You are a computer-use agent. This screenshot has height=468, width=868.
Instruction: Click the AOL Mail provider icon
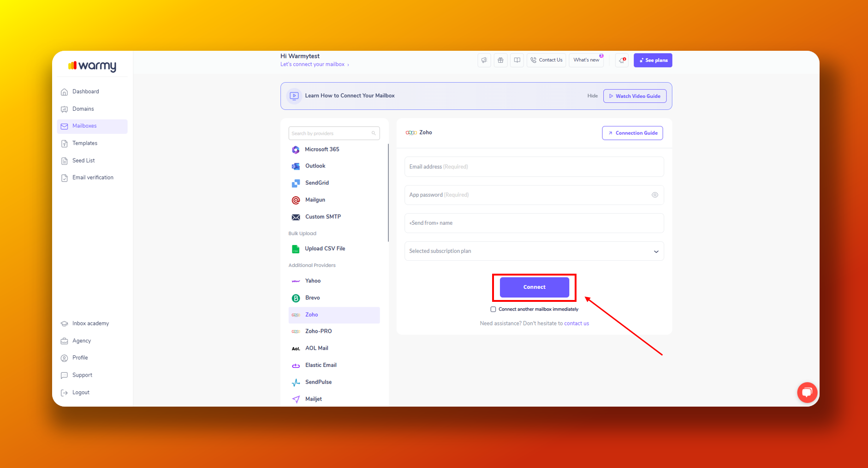(296, 348)
